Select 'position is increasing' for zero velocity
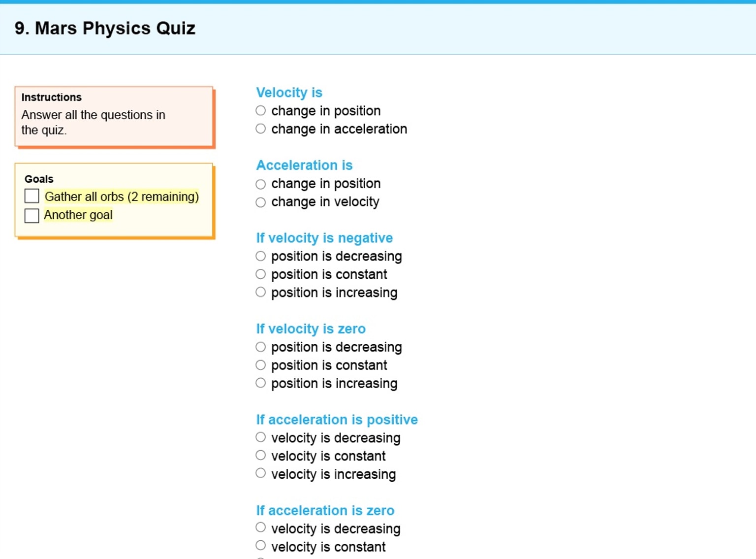This screenshot has width=756, height=559. pos(261,383)
